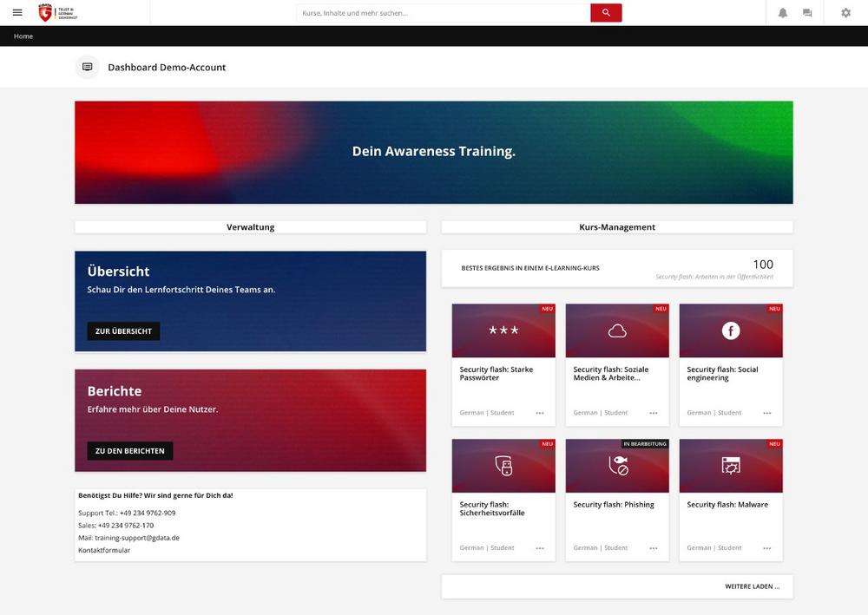Image resolution: width=868 pixels, height=615 pixels.
Task: Open the settings gear icon
Action: pyautogui.click(x=845, y=13)
